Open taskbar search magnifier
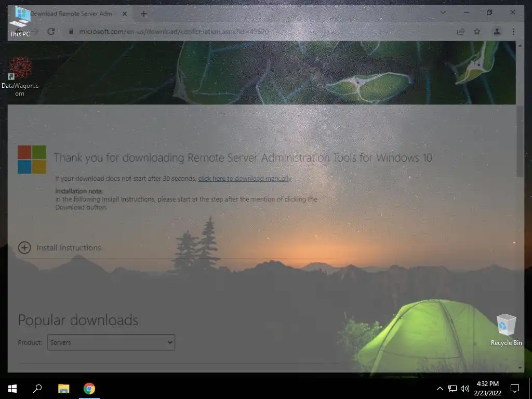The height and width of the screenshot is (399, 532). [37, 389]
